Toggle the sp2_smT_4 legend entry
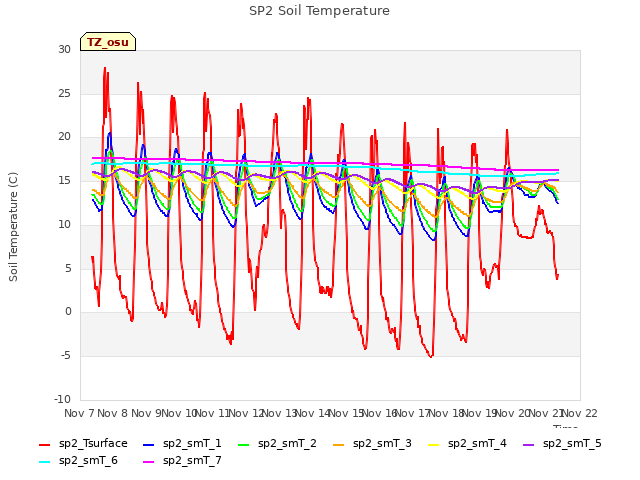The height and width of the screenshot is (480, 640). tap(467, 443)
